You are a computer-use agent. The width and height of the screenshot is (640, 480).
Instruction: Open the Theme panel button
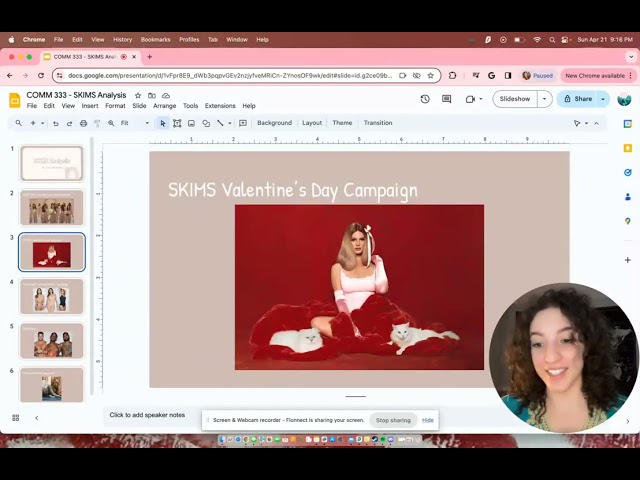[342, 123]
